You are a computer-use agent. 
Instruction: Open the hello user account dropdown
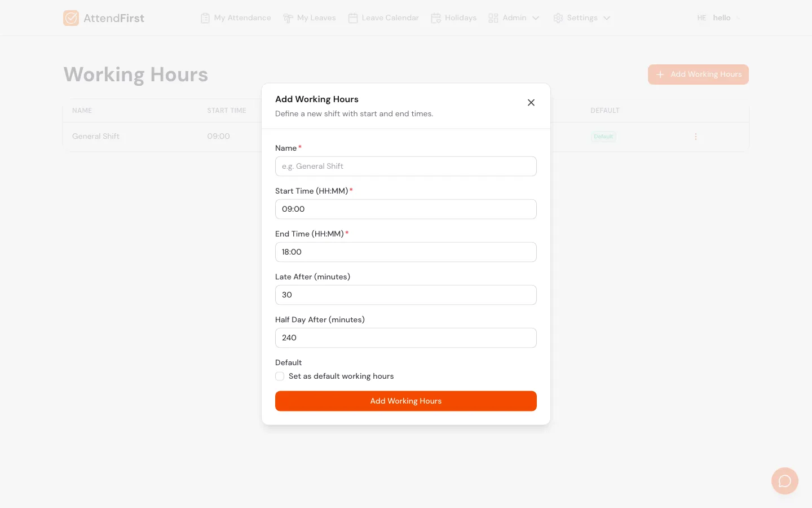(722, 17)
